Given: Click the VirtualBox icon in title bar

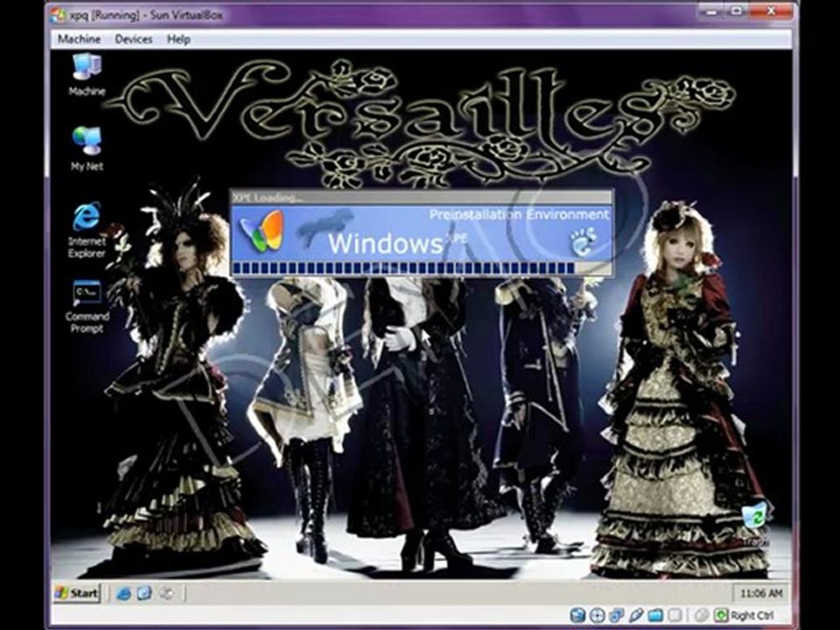Looking at the screenshot, I should (x=59, y=15).
